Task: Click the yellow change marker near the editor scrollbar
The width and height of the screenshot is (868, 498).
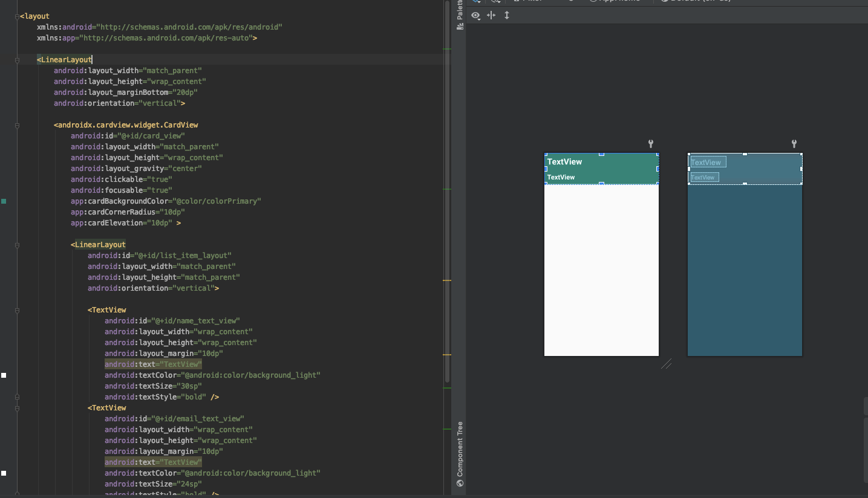Action: (448, 280)
